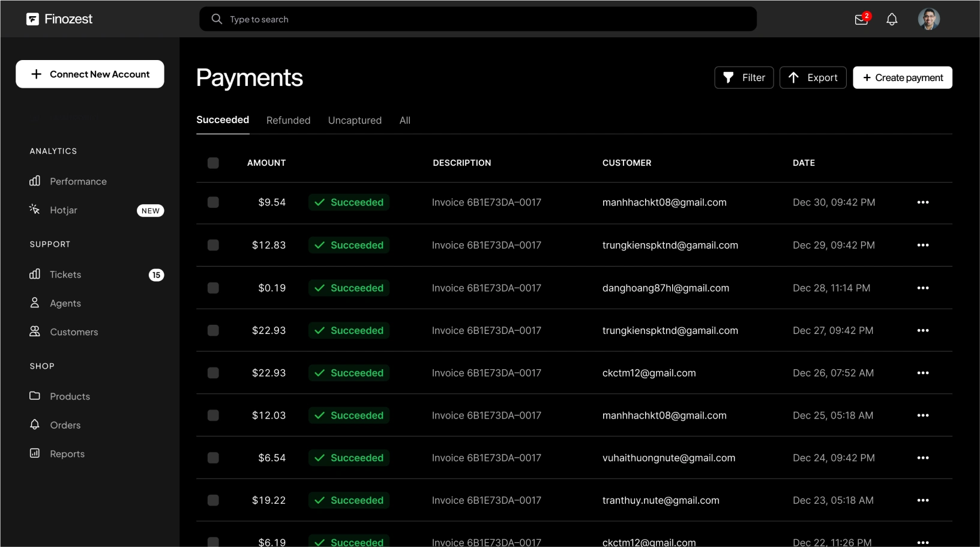
Task: Open row options for the $6.54 payment
Action: point(923,458)
